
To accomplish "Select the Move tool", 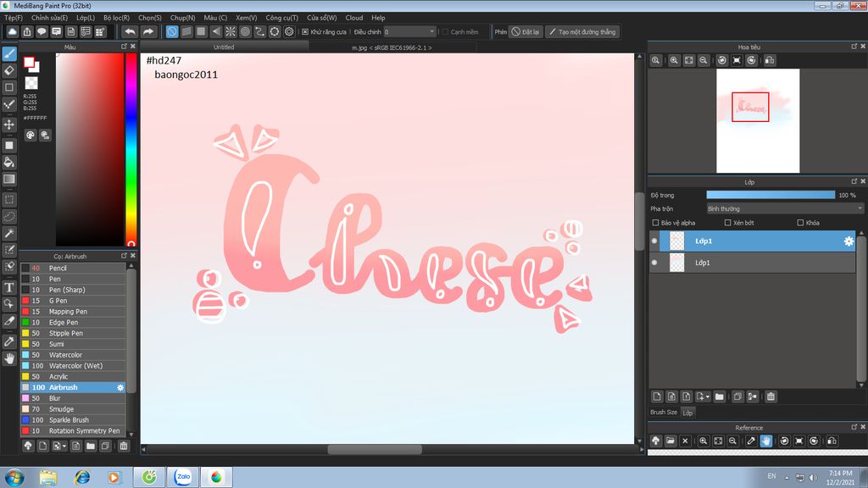I will pyautogui.click(x=9, y=125).
